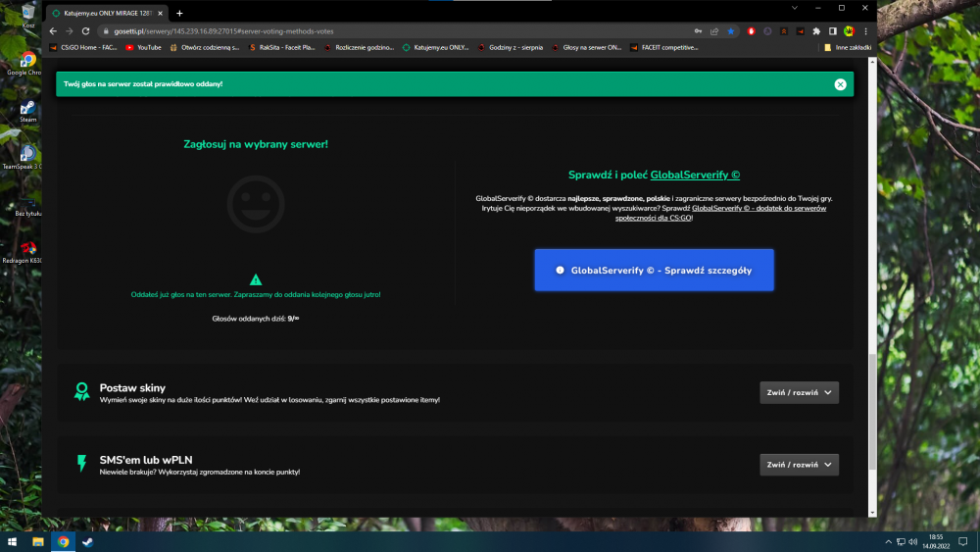The image size is (980, 552).
Task: Select the Kosz recycle bin desktop icon
Action: point(27,17)
